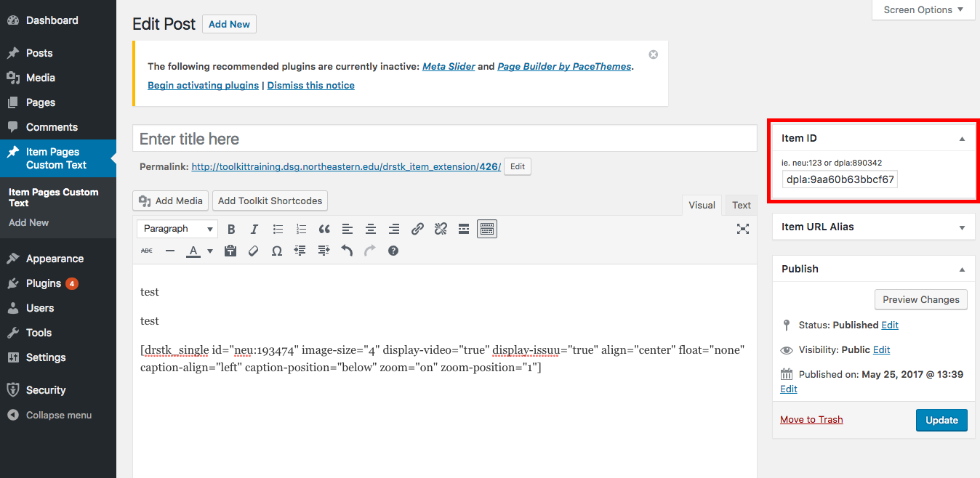Open the text color picker arrow
Viewport: 980px width, 478px height.
(x=210, y=251)
